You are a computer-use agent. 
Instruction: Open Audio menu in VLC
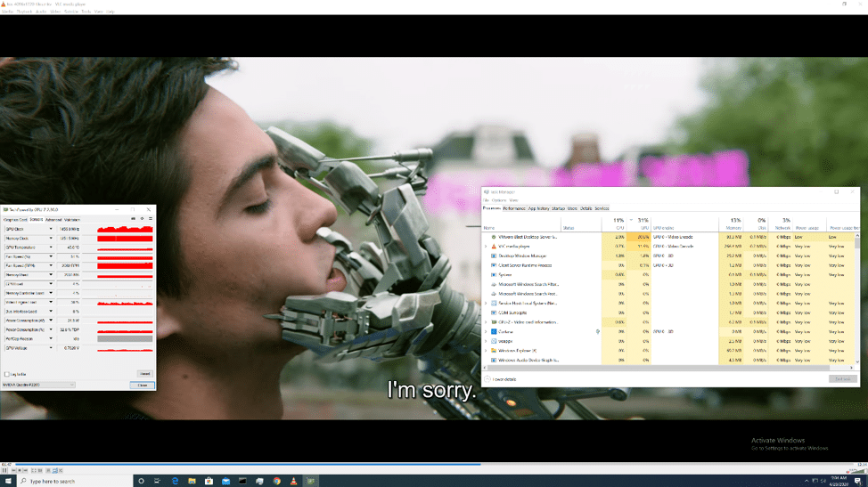[x=41, y=12]
